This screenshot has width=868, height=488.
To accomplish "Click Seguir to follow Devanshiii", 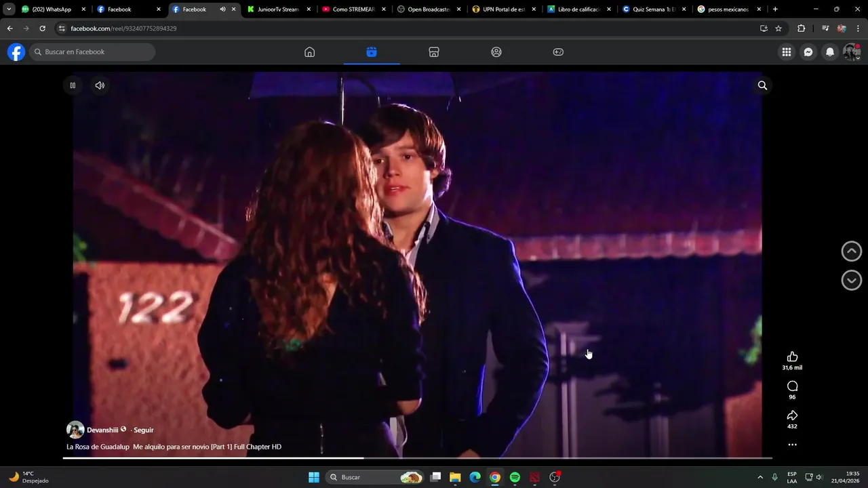I will (x=143, y=430).
